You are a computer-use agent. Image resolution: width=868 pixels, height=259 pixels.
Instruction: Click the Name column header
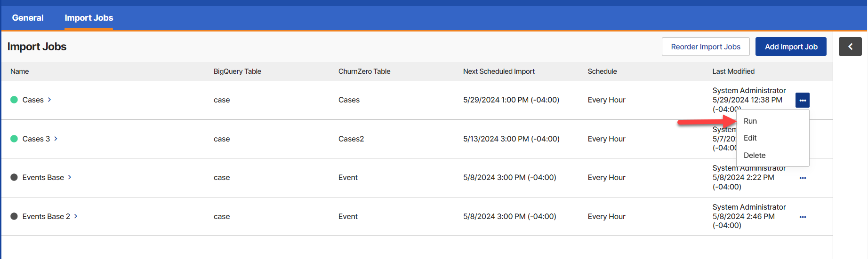[x=20, y=71]
